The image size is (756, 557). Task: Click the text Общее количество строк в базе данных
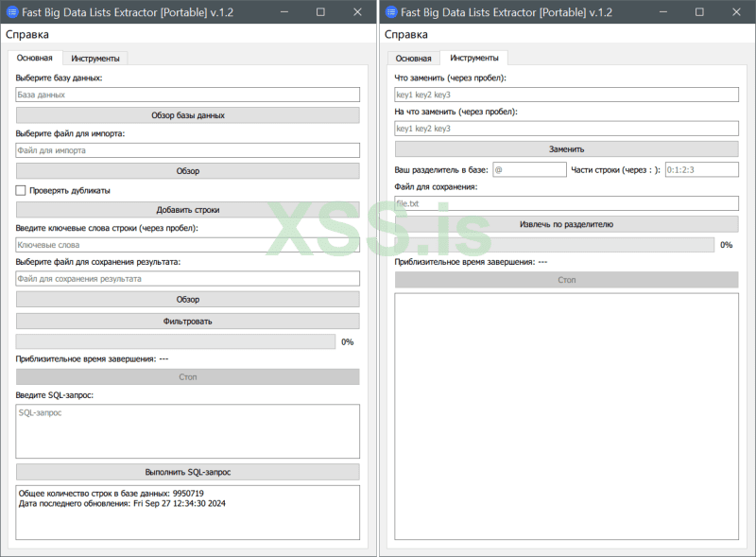pos(111,494)
